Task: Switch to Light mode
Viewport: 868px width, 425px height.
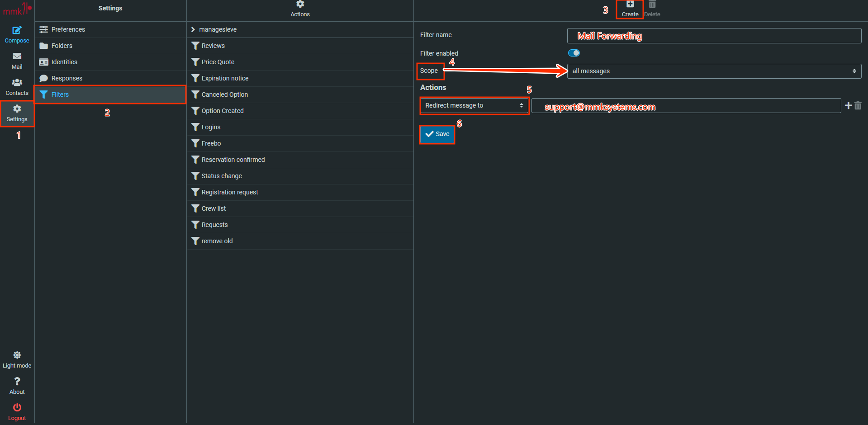Action: pyautogui.click(x=17, y=359)
